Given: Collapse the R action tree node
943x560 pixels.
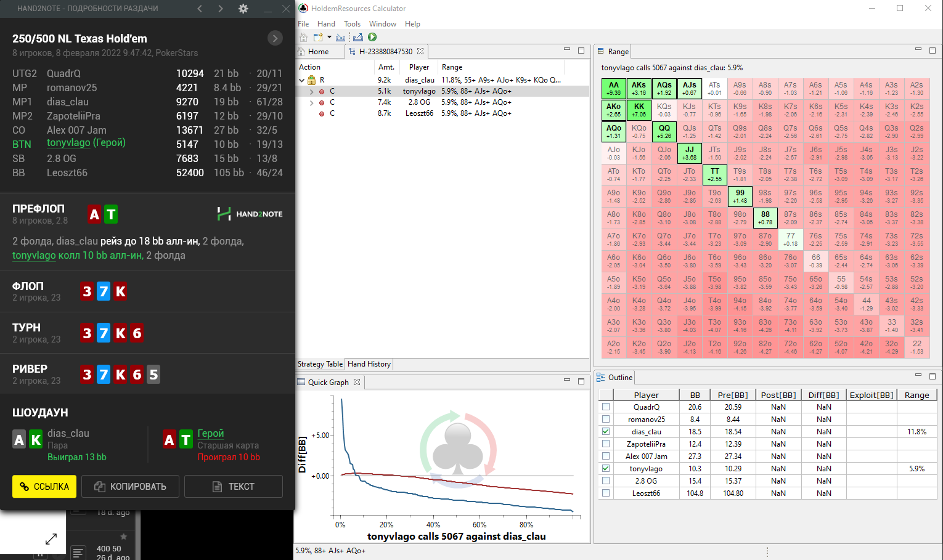Looking at the screenshot, I should [x=302, y=80].
